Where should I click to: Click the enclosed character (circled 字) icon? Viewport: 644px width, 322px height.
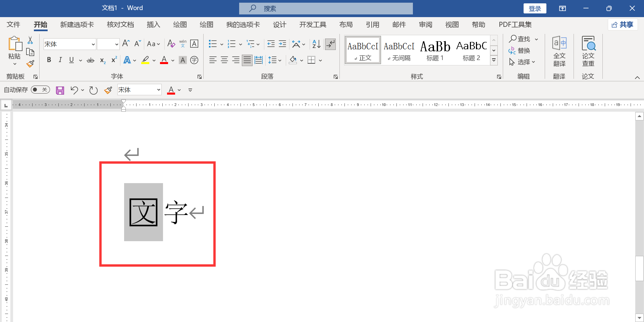pyautogui.click(x=194, y=60)
